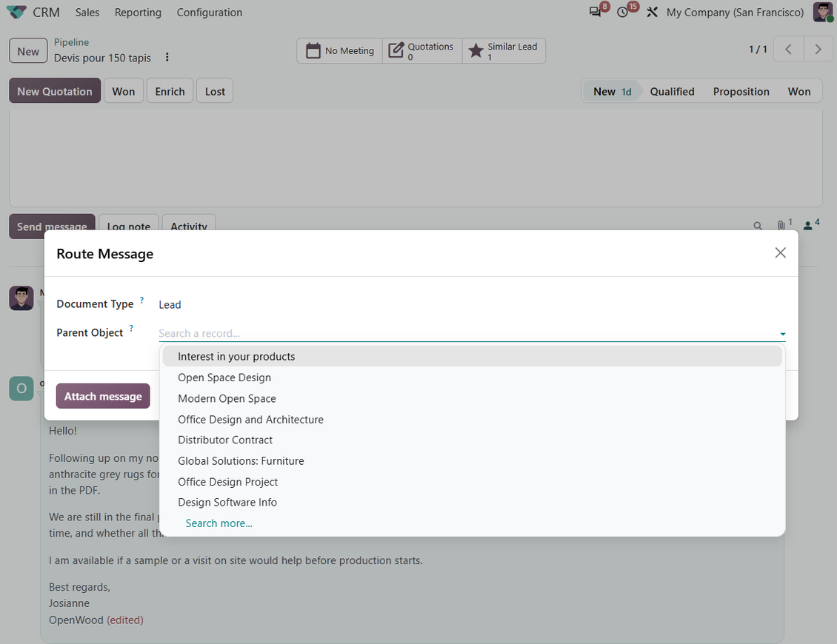Open the debug tools wrench icon
Image resolution: width=837 pixels, height=644 pixels.
coord(652,12)
